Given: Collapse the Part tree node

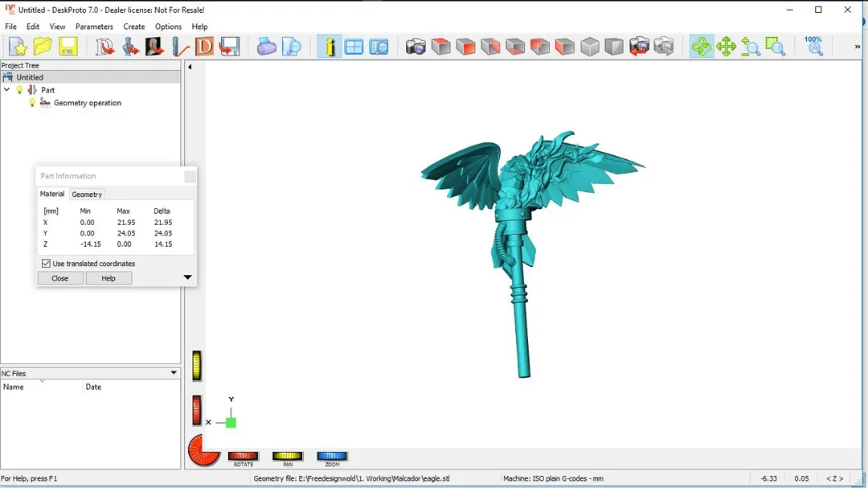Looking at the screenshot, I should point(6,90).
